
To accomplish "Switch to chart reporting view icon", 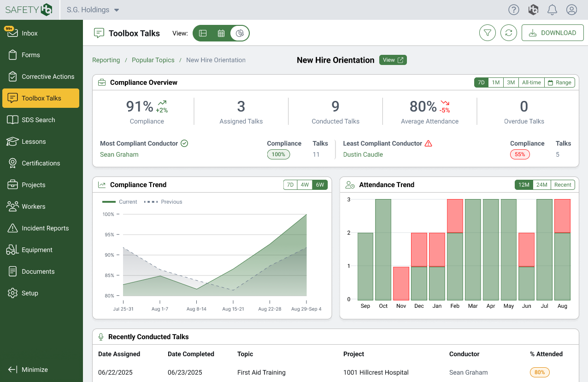I will tap(240, 33).
